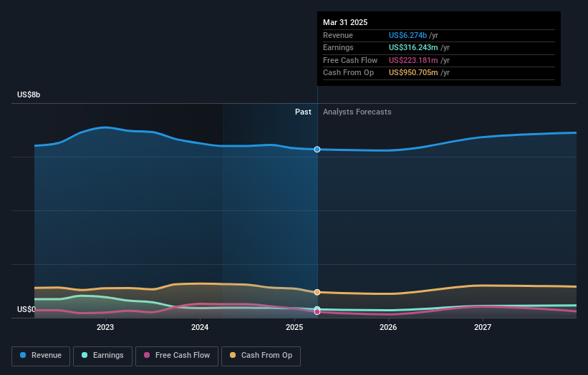The image size is (588, 375).
Task: Click the pink Free Cash Flow legend dot
Action: [147, 355]
